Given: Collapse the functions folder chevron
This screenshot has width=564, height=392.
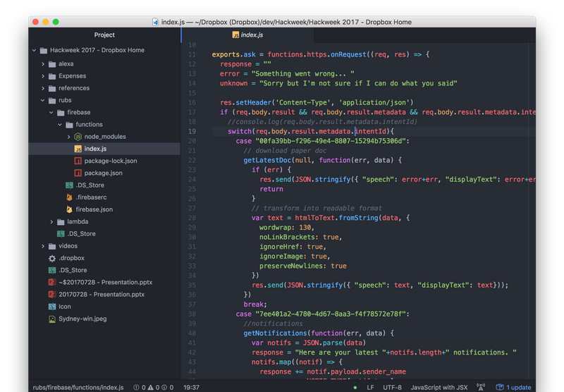Looking at the screenshot, I should click(x=60, y=125).
